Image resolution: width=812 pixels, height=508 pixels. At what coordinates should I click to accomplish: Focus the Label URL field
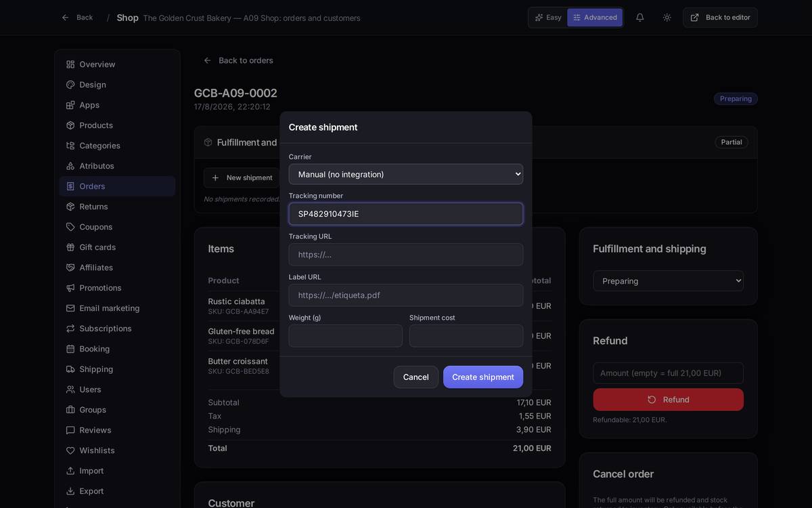tap(406, 295)
